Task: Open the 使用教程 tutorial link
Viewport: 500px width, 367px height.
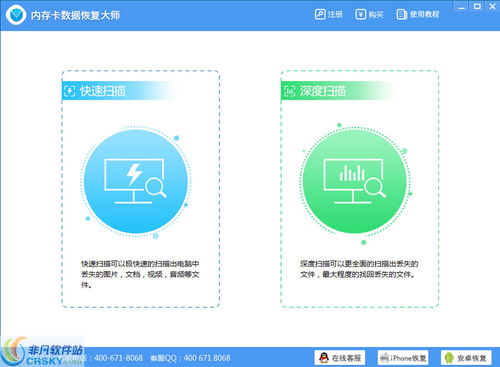Action: [x=418, y=14]
